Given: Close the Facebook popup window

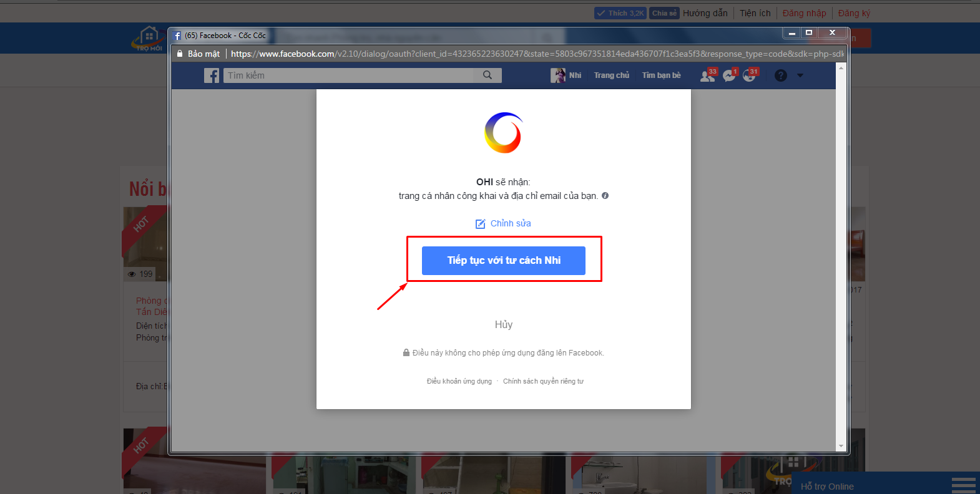Looking at the screenshot, I should coord(832,33).
